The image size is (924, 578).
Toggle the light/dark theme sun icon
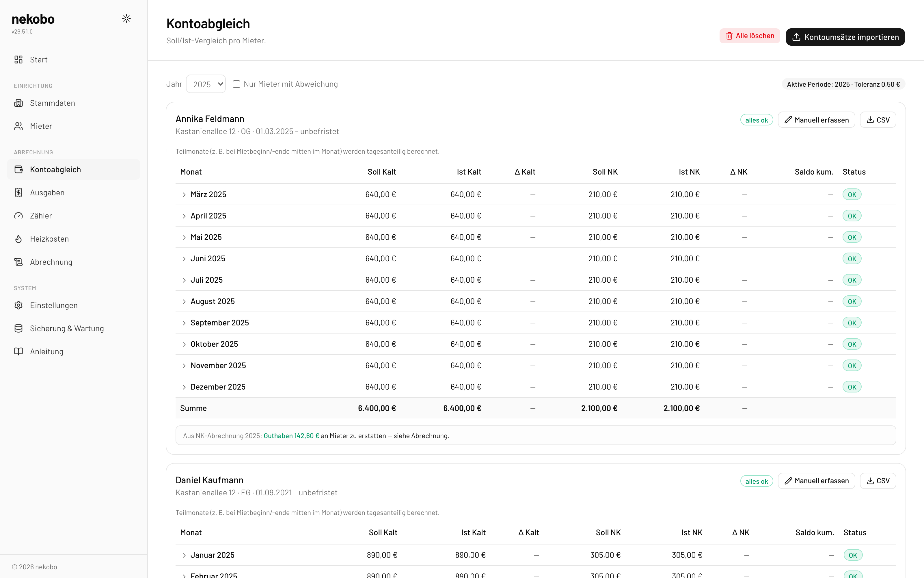click(126, 18)
